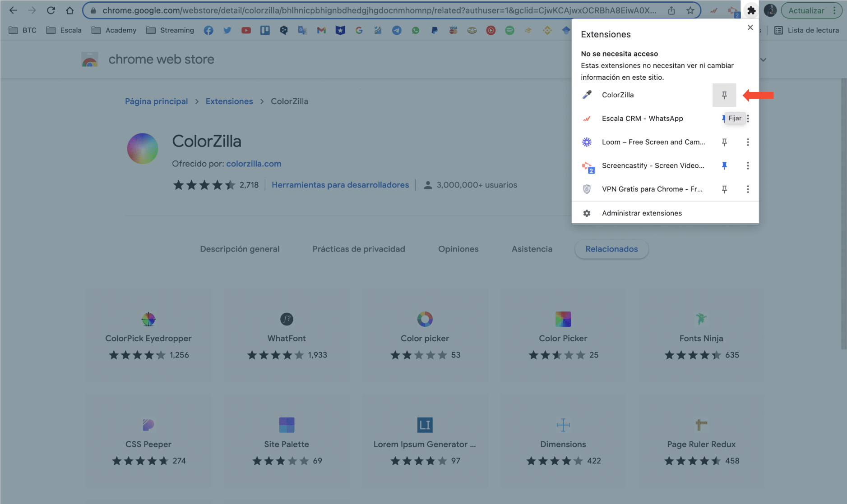Click the Escala CRM toolbar extension icon

tap(714, 10)
